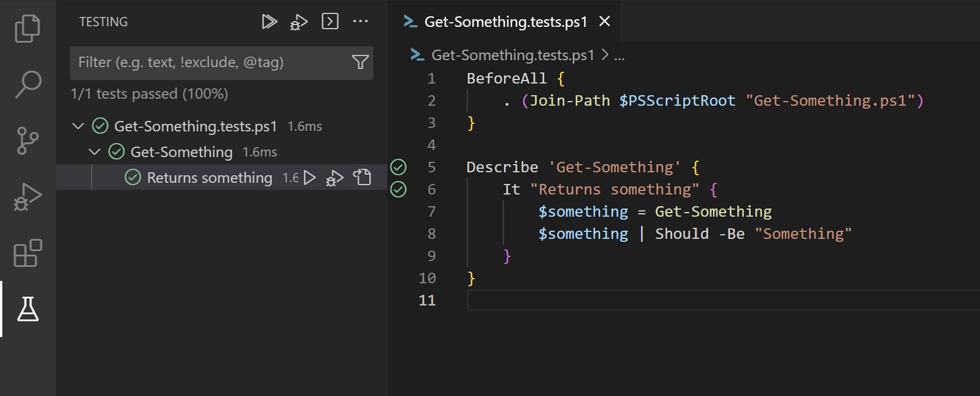980x396 pixels.
Task: Click the $PSScriptRoot variable
Action: click(677, 100)
